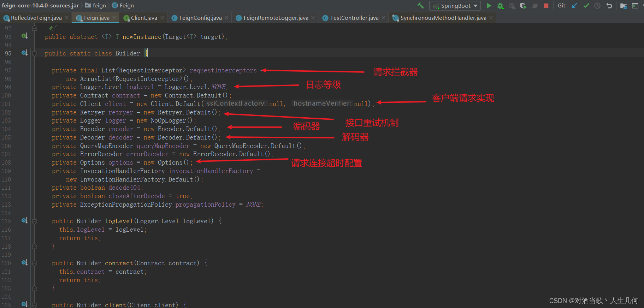Close the FeignRemoteLogger.java tab

313,18
